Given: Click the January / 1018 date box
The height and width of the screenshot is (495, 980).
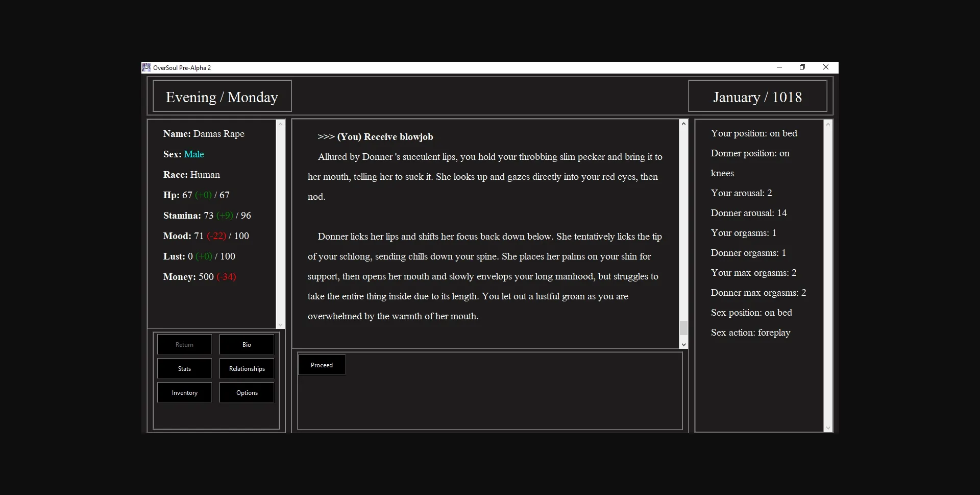Looking at the screenshot, I should [x=758, y=96].
